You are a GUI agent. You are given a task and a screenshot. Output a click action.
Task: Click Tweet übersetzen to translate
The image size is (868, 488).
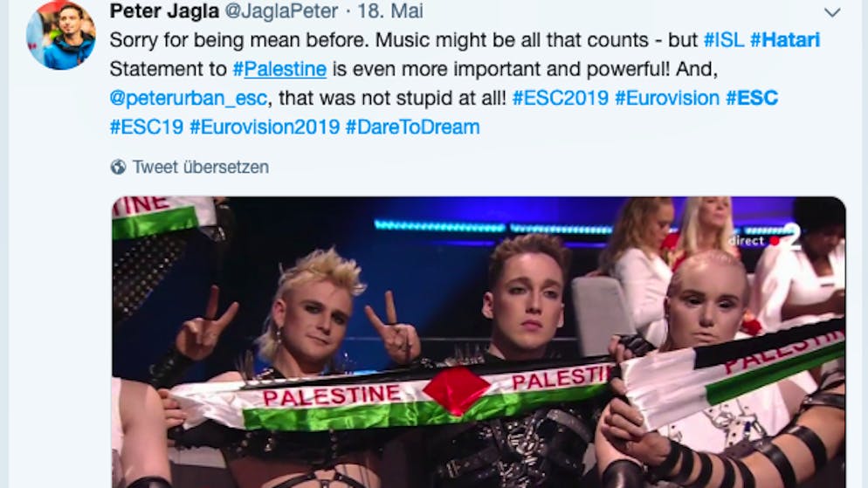(x=200, y=167)
